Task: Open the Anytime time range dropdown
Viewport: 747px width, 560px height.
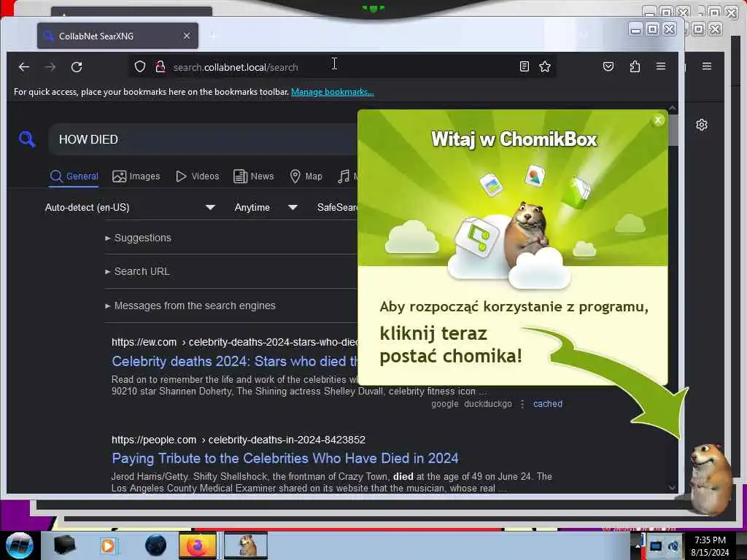Action: tap(266, 207)
